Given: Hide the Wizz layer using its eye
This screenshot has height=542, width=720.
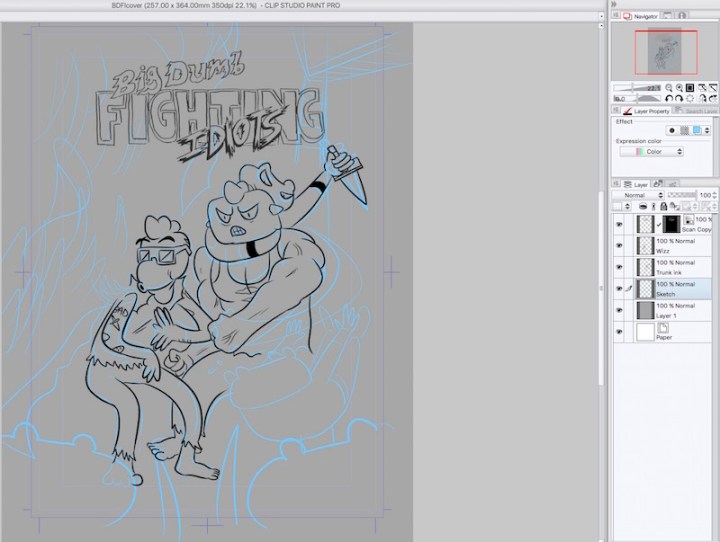Looking at the screenshot, I should click(620, 246).
